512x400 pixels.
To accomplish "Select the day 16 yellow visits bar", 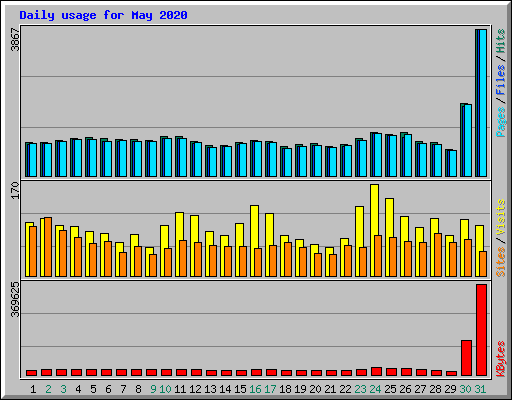I will coord(254,241).
